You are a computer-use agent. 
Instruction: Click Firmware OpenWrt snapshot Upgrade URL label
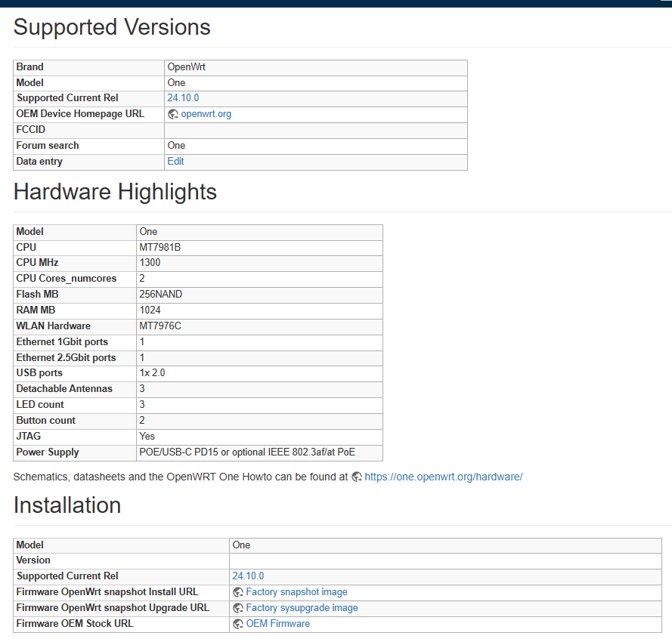(x=113, y=608)
